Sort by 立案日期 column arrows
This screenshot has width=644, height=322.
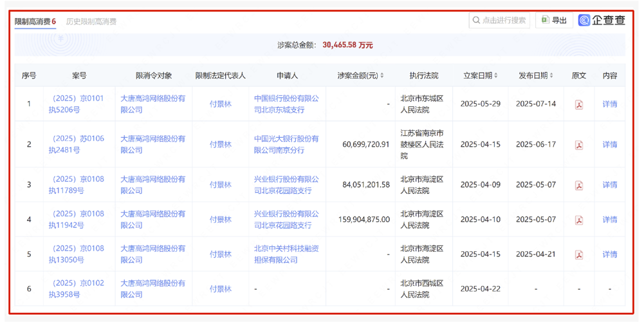click(x=496, y=75)
